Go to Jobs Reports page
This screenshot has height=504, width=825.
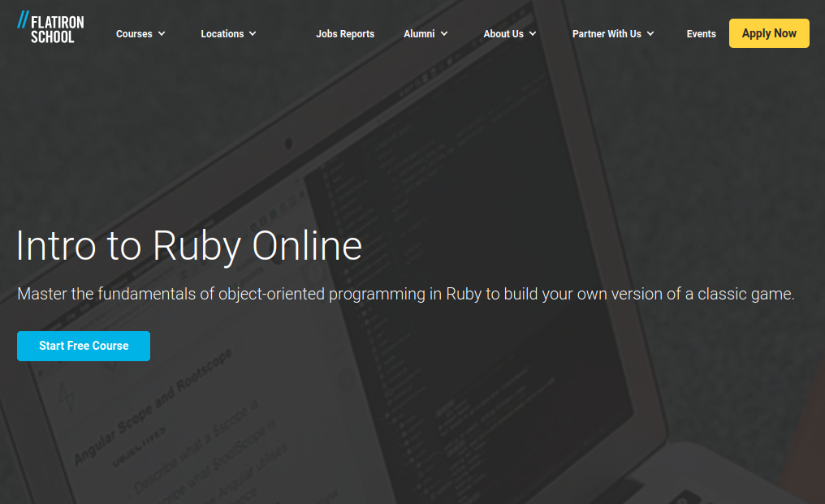[345, 33]
